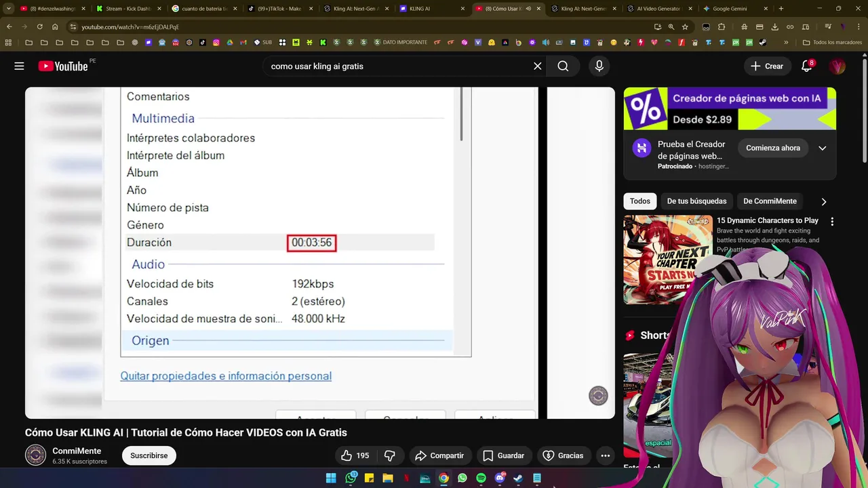Open the account avatar menu
The height and width of the screenshot is (488, 868).
837,66
